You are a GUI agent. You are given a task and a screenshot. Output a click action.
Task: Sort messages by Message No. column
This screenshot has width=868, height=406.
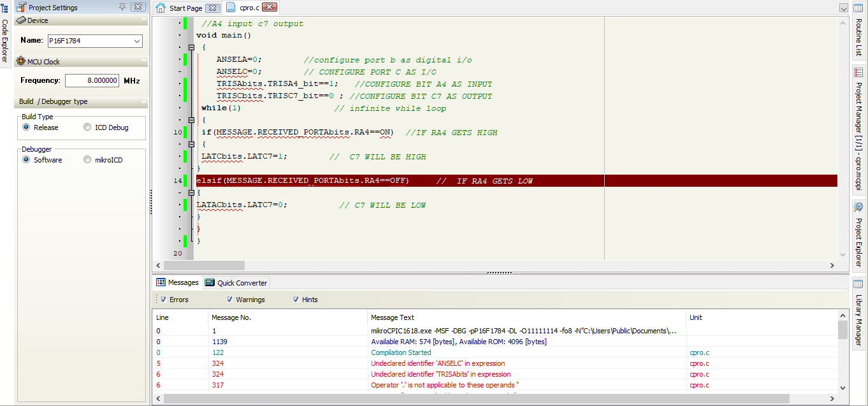pyautogui.click(x=287, y=317)
